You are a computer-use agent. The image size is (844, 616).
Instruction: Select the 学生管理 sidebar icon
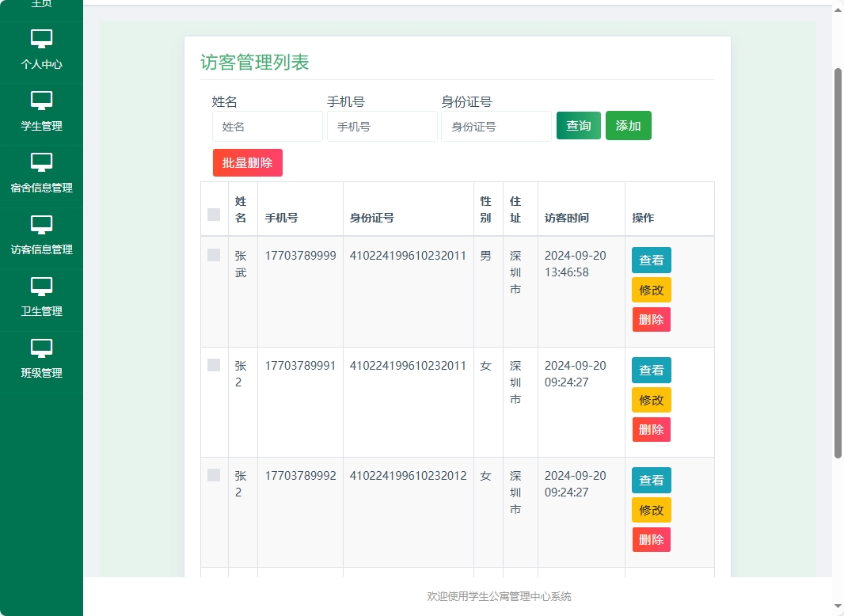pos(41,100)
